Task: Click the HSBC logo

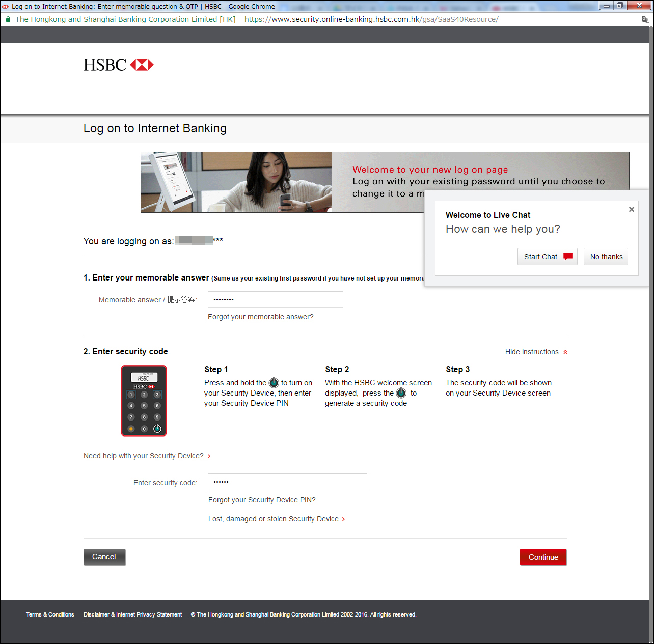Action: (x=119, y=65)
